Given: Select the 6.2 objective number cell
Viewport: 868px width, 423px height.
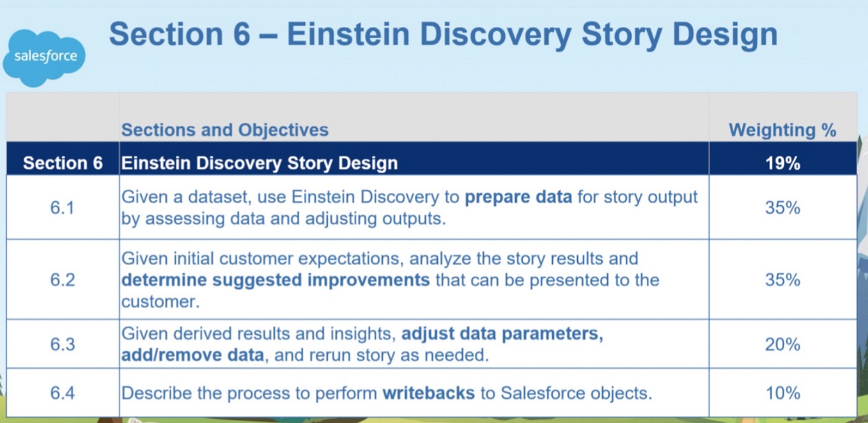Looking at the screenshot, I should pos(63,280).
